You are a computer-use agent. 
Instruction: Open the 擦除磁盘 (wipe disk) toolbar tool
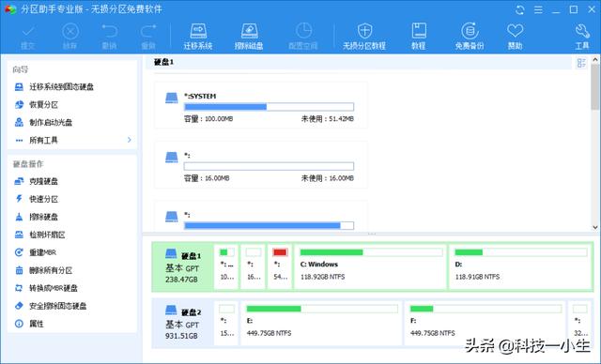click(x=249, y=37)
